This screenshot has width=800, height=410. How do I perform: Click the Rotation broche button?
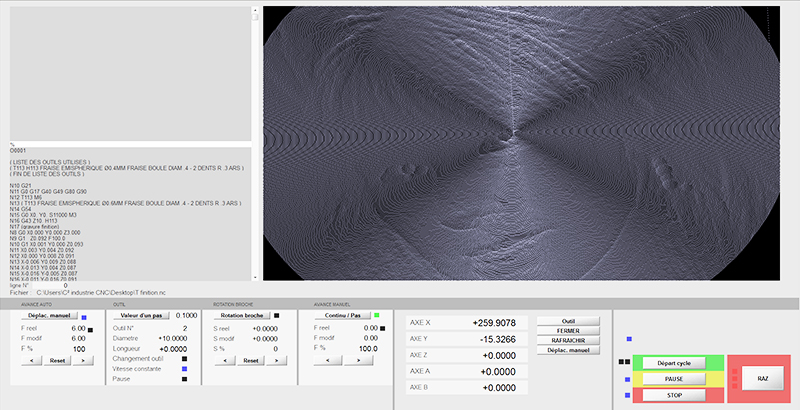point(242,316)
